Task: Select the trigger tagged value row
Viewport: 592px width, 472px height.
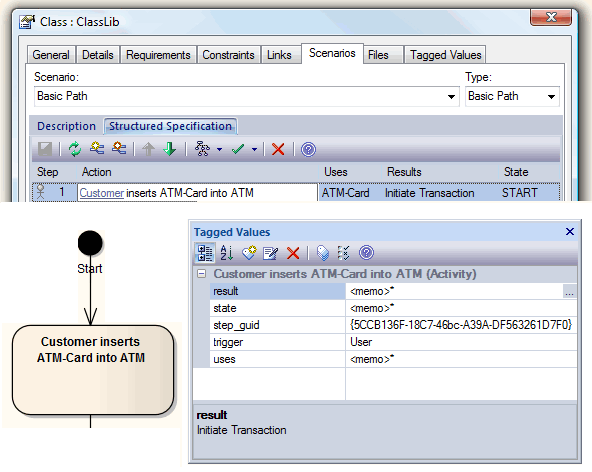Action: coord(393,342)
